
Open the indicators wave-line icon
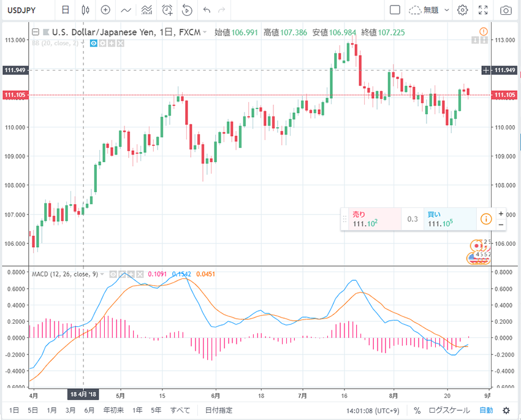126,10
